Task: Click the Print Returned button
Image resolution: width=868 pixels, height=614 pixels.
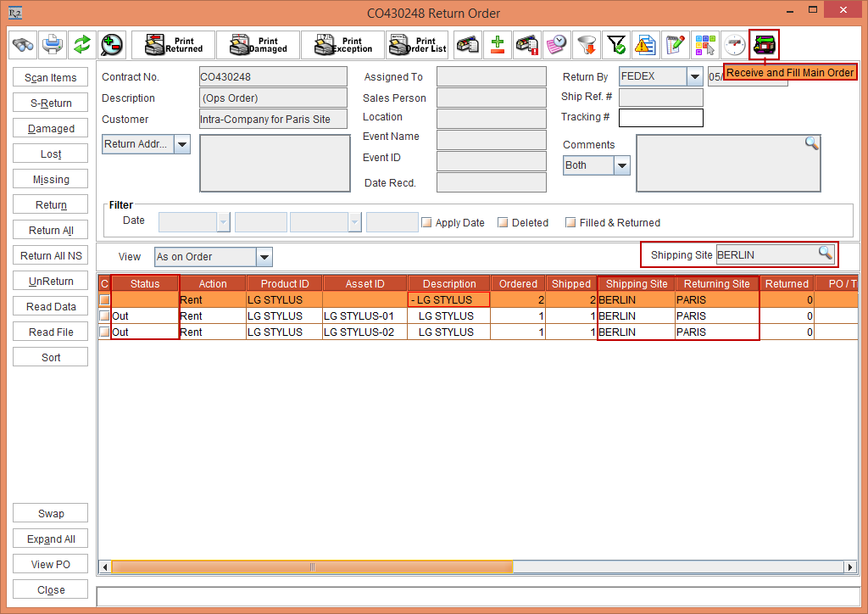Action: pyautogui.click(x=173, y=44)
